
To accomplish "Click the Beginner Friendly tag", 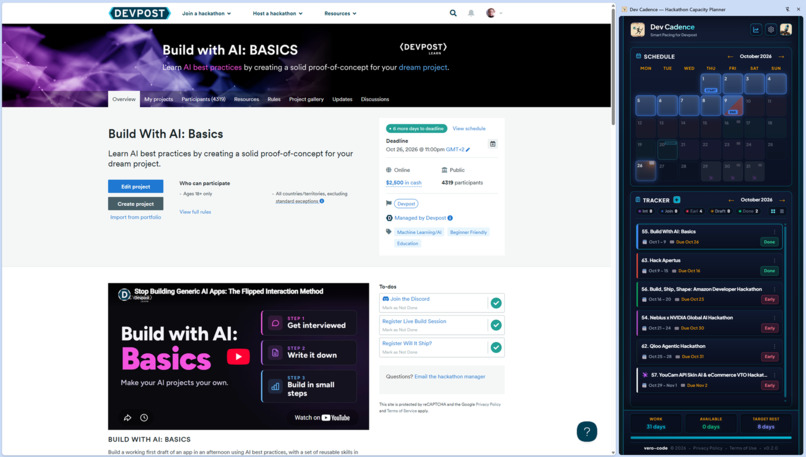I will tap(468, 232).
